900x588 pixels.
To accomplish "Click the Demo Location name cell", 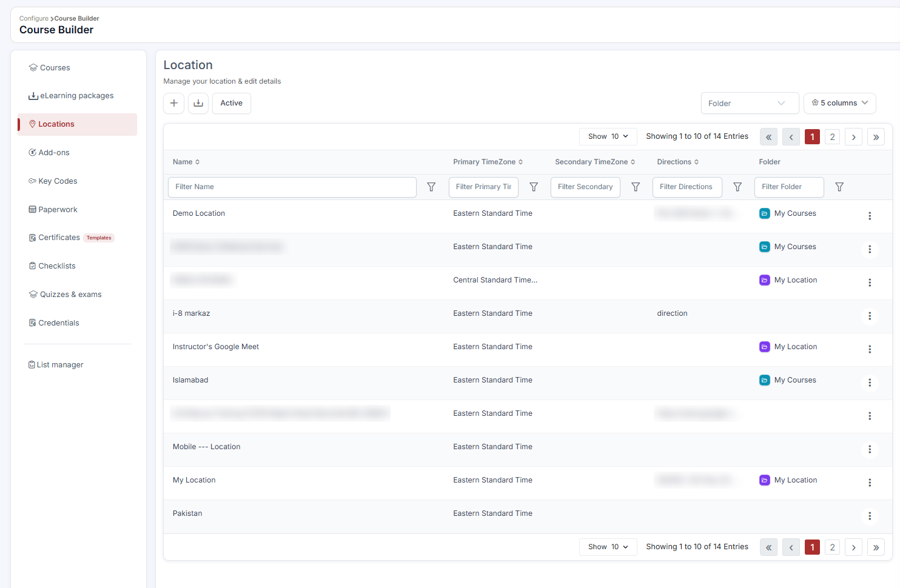I will tap(199, 213).
